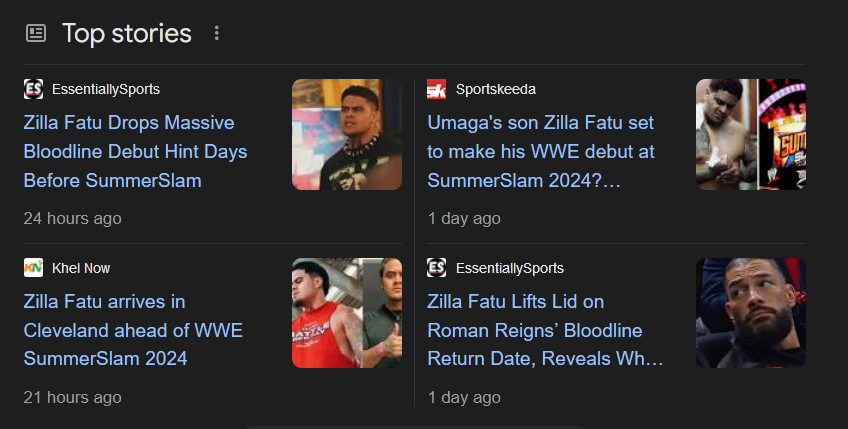Image resolution: width=848 pixels, height=429 pixels.
Task: Click the '24 hours ago' timestamp
Action: click(x=72, y=218)
